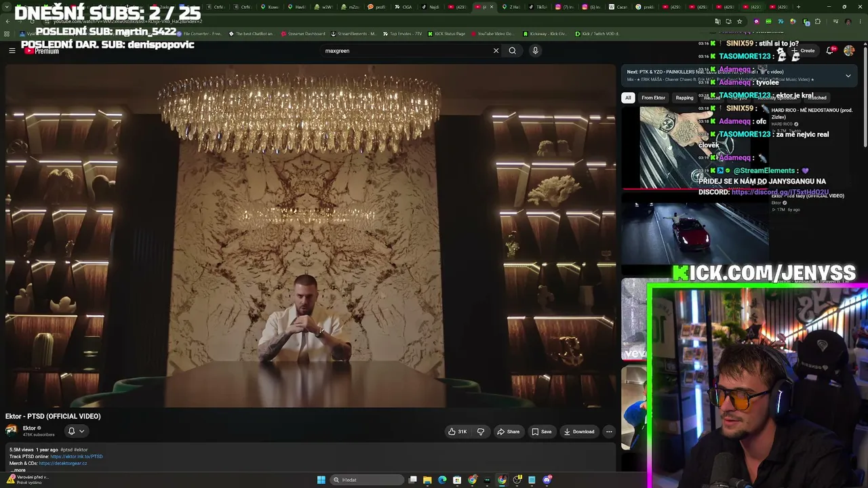Bookmark this page with the star icon

click(x=739, y=21)
